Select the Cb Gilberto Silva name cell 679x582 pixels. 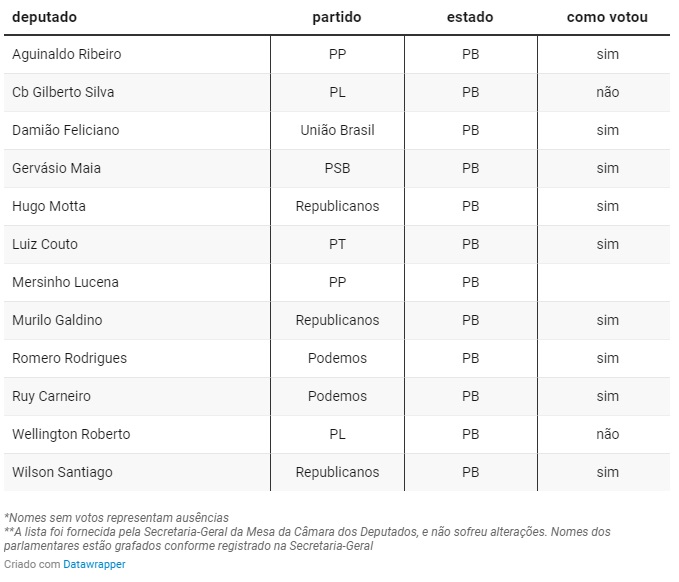click(x=63, y=92)
